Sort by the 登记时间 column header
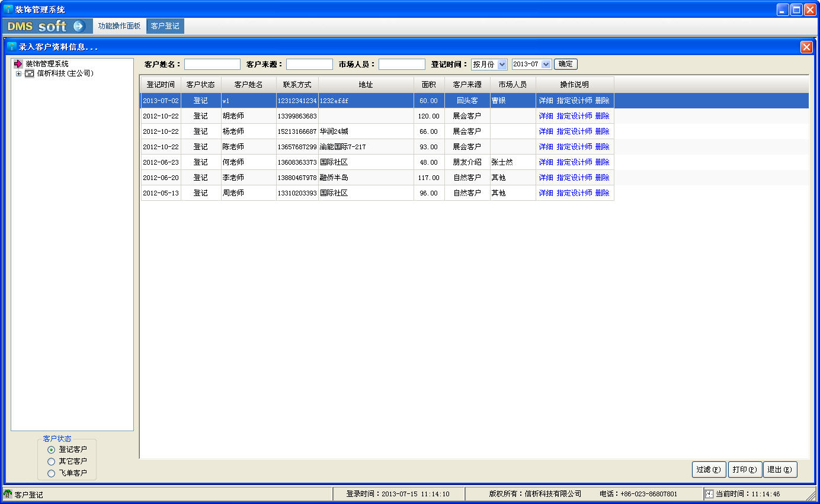This screenshot has width=820, height=504. click(x=161, y=85)
